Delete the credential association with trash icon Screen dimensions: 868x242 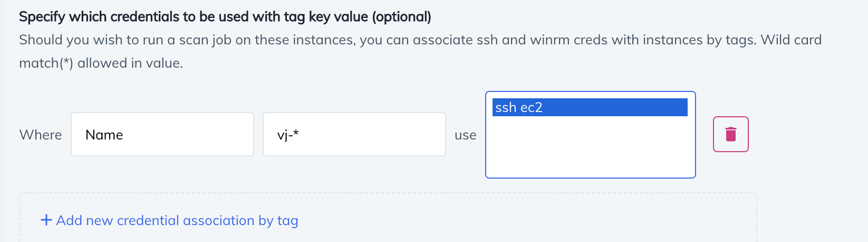click(730, 134)
